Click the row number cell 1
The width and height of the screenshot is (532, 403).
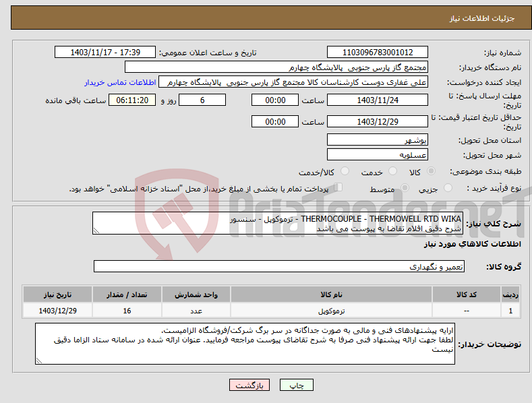coord(510,311)
